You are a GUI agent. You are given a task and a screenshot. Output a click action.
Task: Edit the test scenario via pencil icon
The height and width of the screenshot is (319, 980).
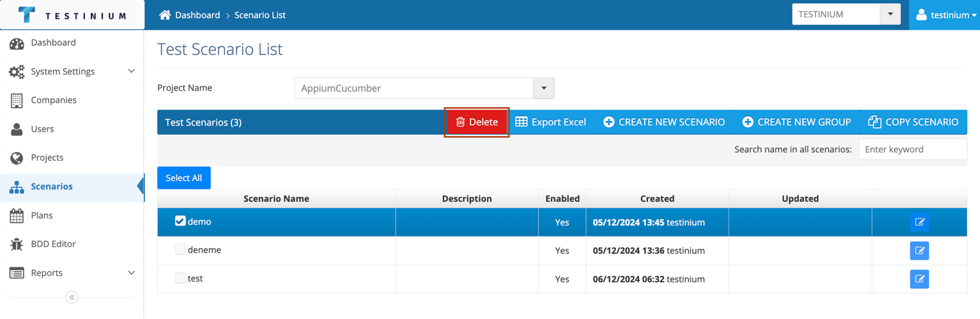919,279
